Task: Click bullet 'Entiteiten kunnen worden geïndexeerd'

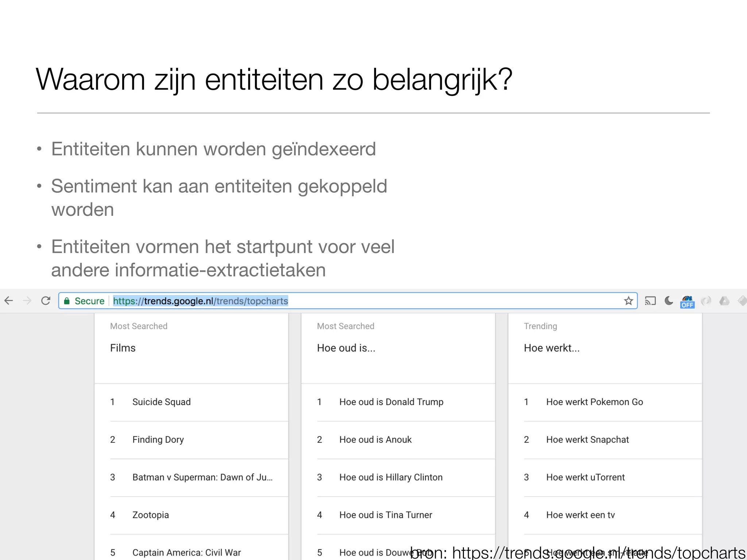Action: coord(213,149)
